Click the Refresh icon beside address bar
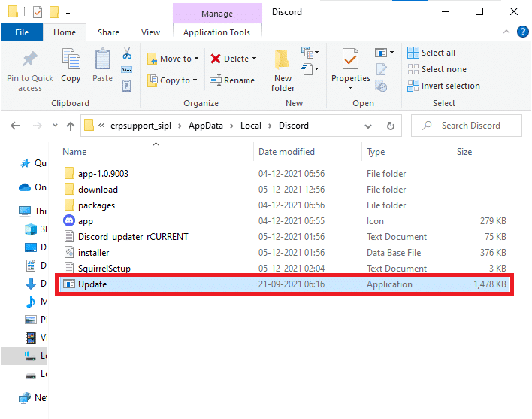Image resolution: width=532 pixels, height=419 pixels. 391,126
